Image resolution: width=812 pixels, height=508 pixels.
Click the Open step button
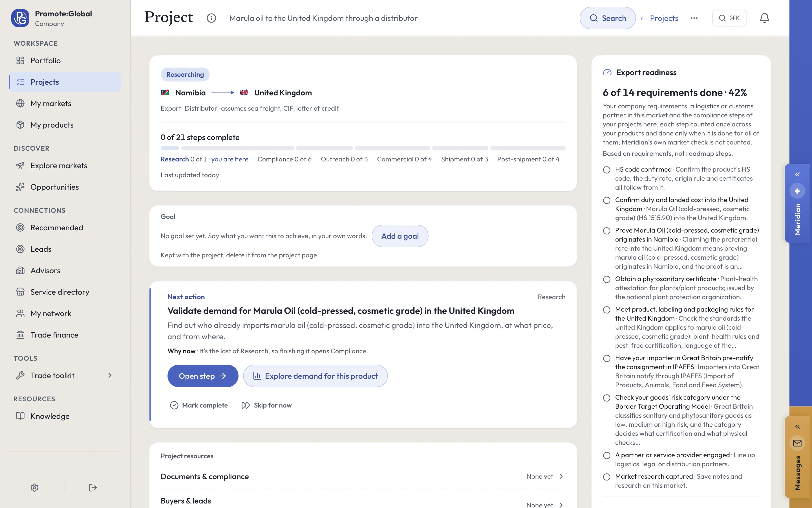coord(203,376)
